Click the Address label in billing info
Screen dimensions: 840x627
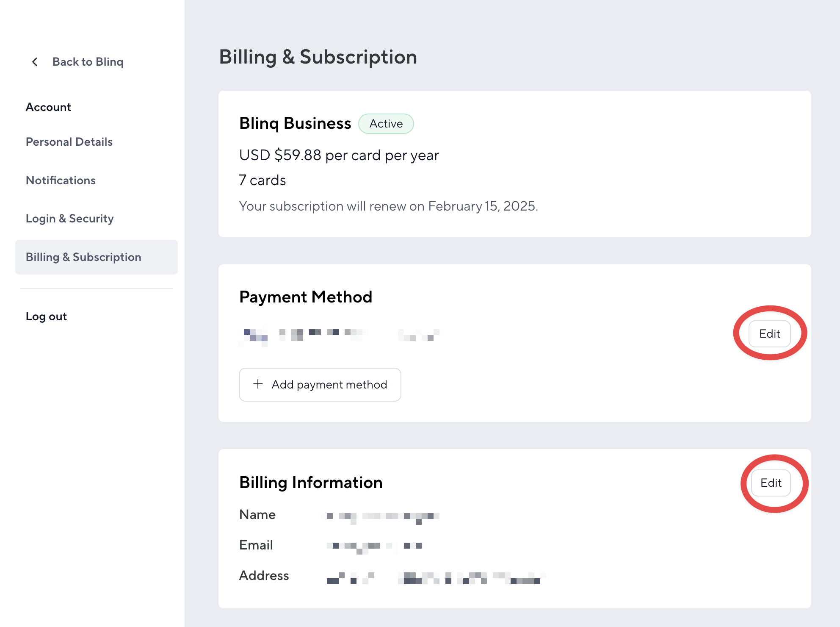point(264,576)
